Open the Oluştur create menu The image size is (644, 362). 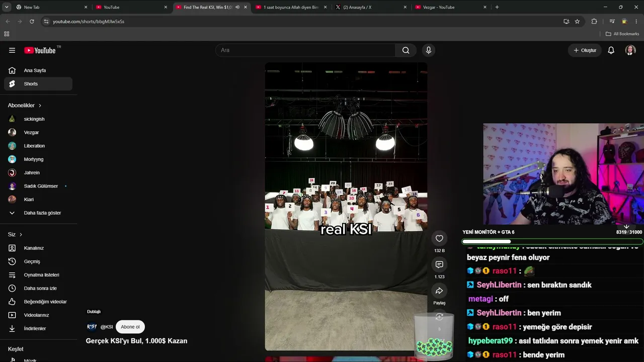585,50
